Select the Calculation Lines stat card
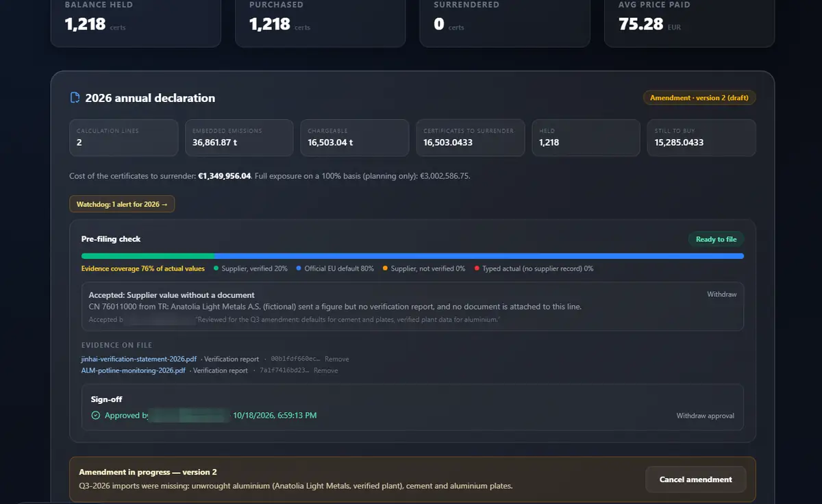The image size is (822, 504). pyautogui.click(x=125, y=138)
